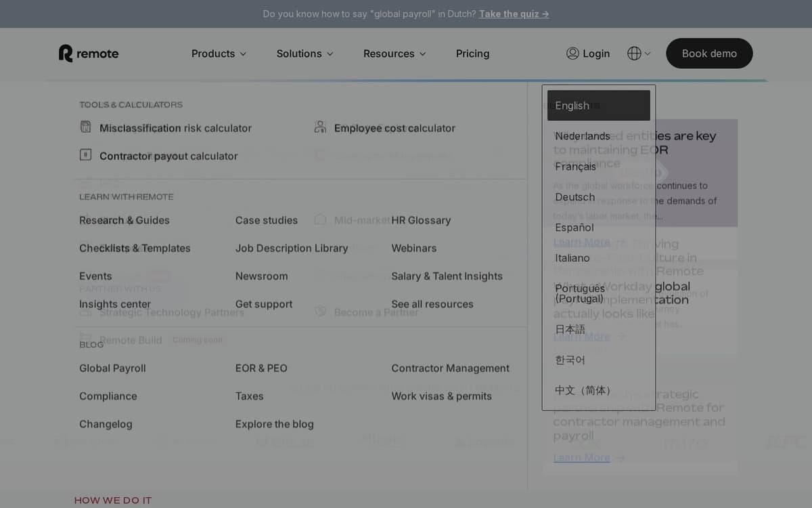Screen dimensions: 812x508
Task: Open Misclassification risk calculator link
Action: tap(175, 128)
